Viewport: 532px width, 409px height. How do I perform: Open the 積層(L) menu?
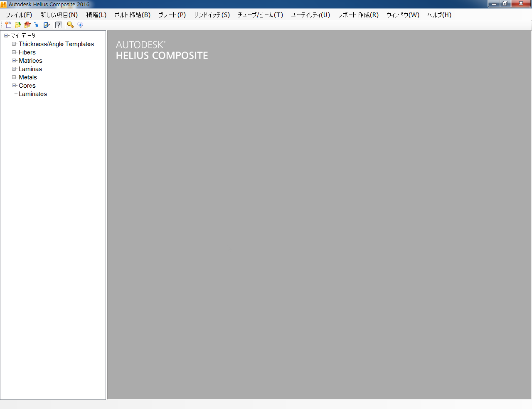coord(96,15)
